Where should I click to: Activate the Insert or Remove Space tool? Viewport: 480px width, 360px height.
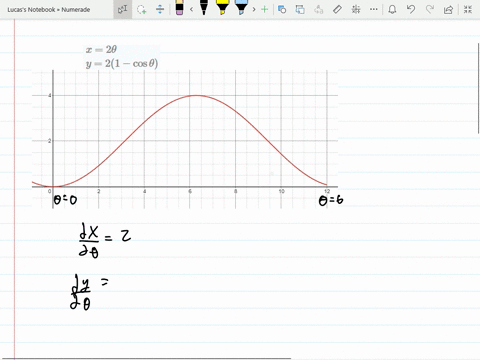click(160, 9)
